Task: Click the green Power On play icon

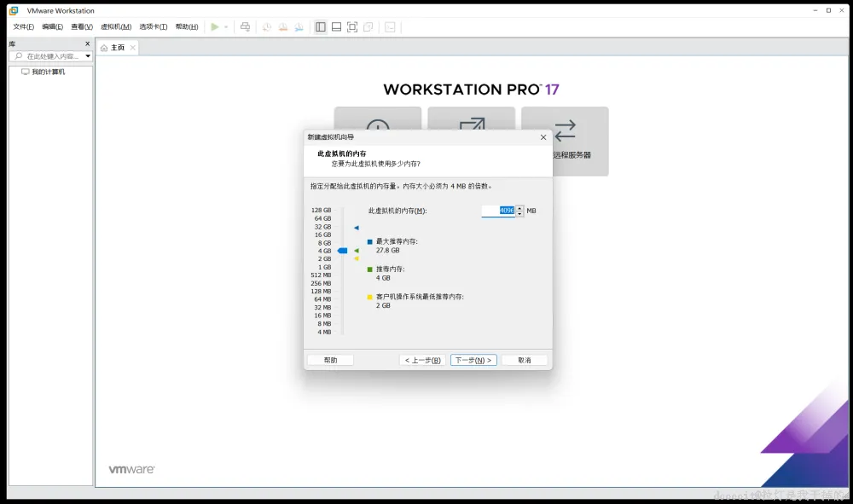Action: coord(215,26)
